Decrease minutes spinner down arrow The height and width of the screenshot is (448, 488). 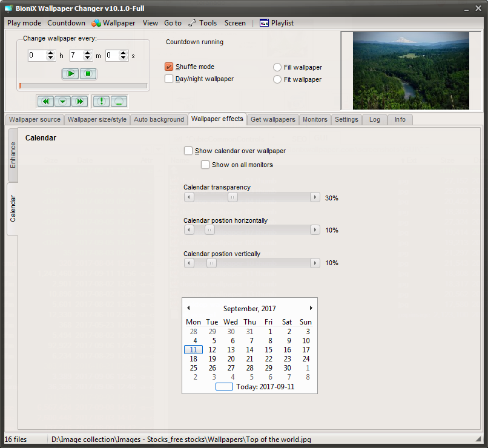(x=88, y=58)
